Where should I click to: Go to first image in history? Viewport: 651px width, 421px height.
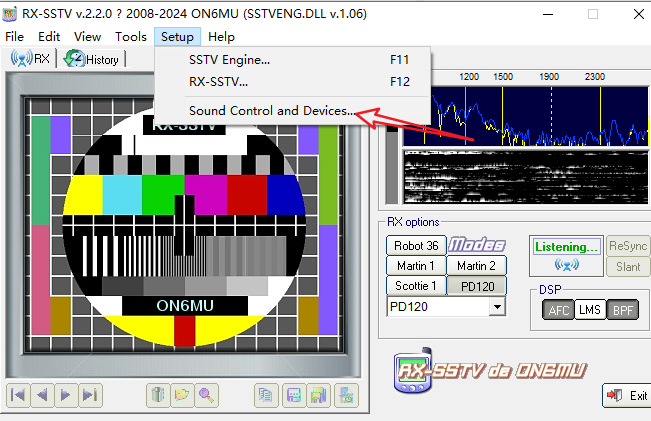[18, 395]
